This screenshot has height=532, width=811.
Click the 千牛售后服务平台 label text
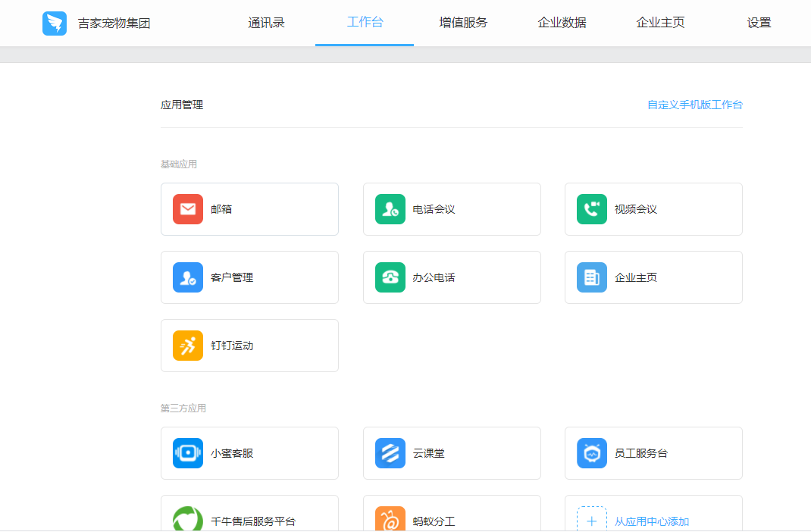[253, 521]
